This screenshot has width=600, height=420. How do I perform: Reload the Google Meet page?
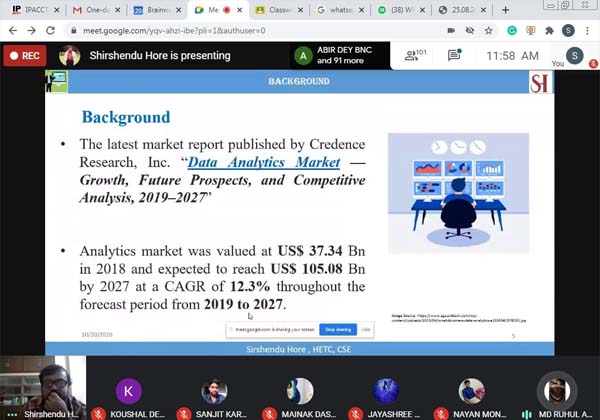50,31
